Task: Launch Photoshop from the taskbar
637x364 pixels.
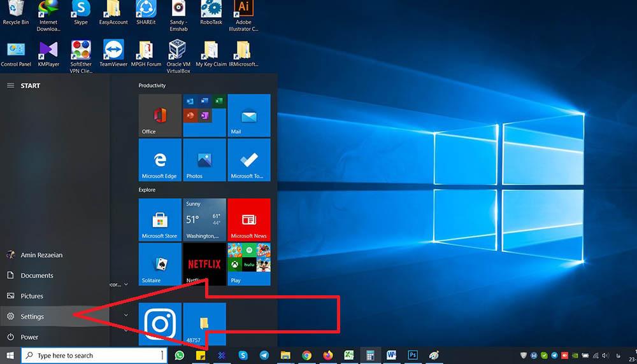Action: pyautogui.click(x=413, y=355)
